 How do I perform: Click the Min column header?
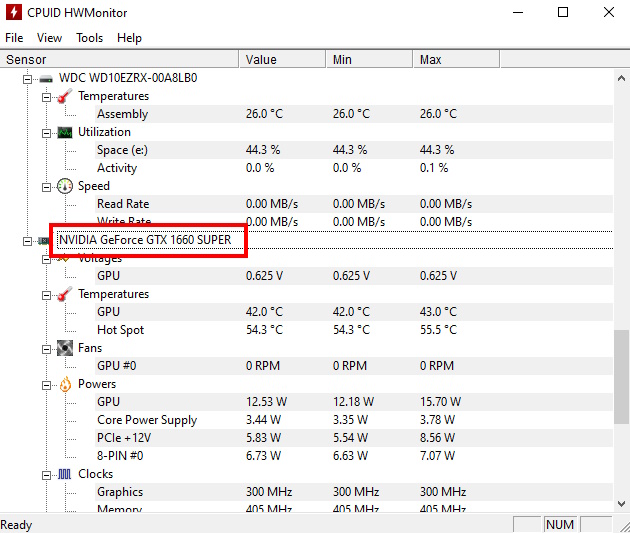coord(370,59)
